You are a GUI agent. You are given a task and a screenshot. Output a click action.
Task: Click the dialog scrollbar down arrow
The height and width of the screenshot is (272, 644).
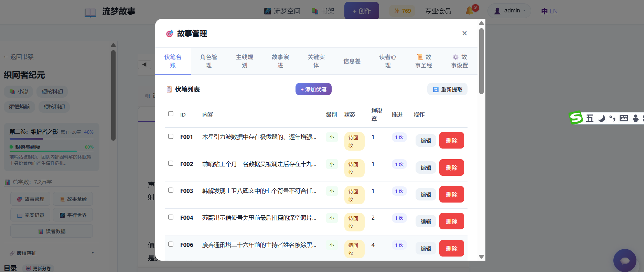click(481, 257)
